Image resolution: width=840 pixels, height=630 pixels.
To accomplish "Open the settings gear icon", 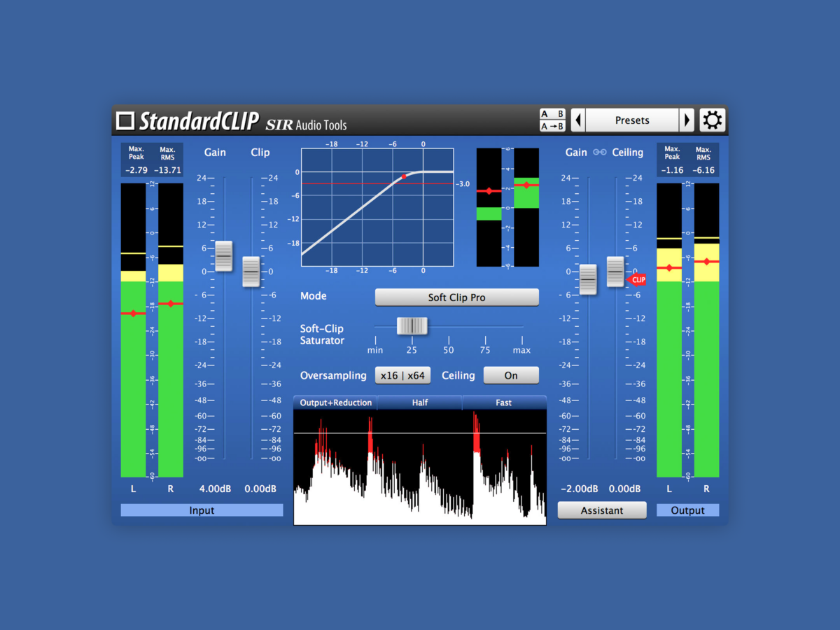I will pos(713,120).
